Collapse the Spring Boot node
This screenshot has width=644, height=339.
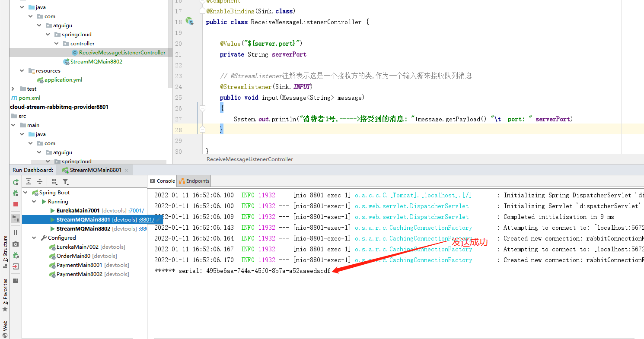pyautogui.click(x=26, y=193)
